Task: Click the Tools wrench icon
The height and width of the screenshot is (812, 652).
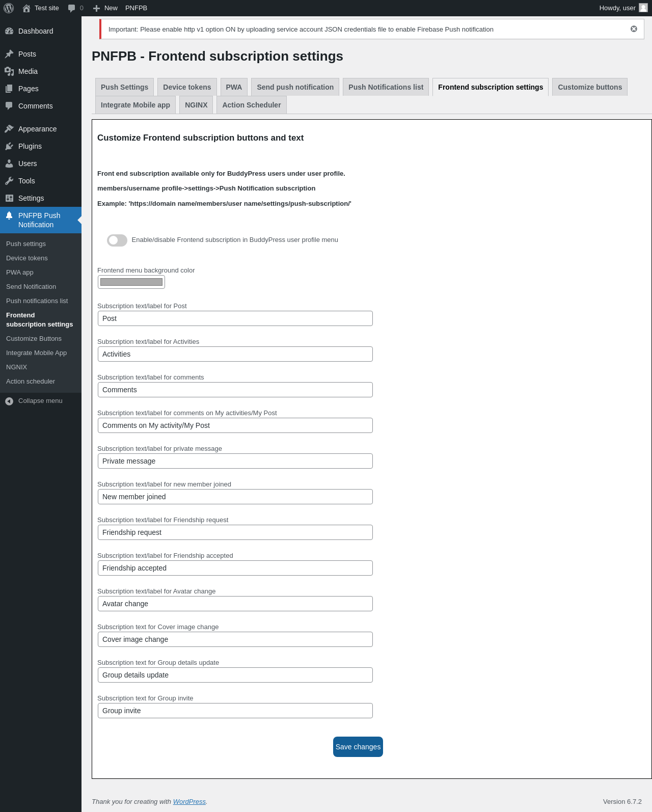Action: pos(9,181)
